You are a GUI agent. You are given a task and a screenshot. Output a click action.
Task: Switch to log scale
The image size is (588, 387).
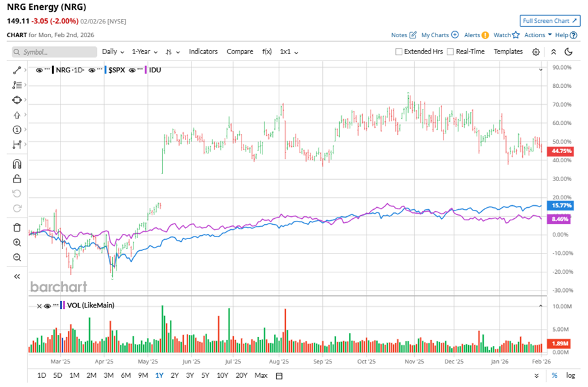pyautogui.click(x=570, y=375)
